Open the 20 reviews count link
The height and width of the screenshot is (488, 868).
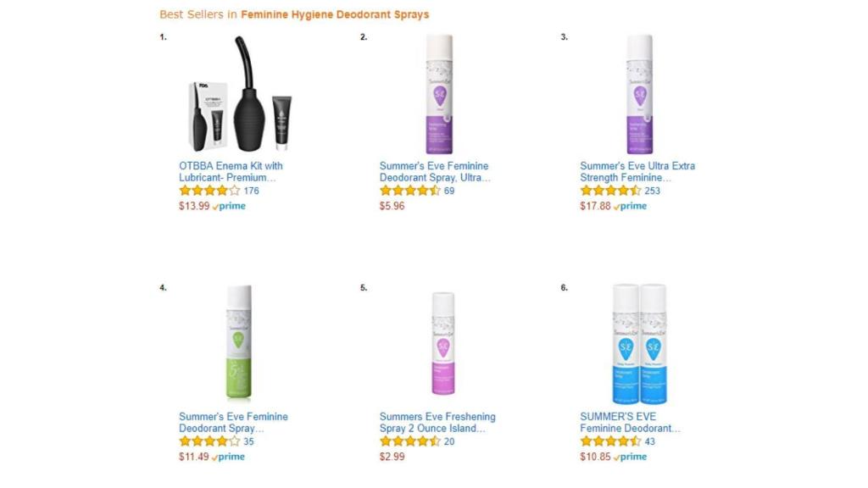point(449,441)
